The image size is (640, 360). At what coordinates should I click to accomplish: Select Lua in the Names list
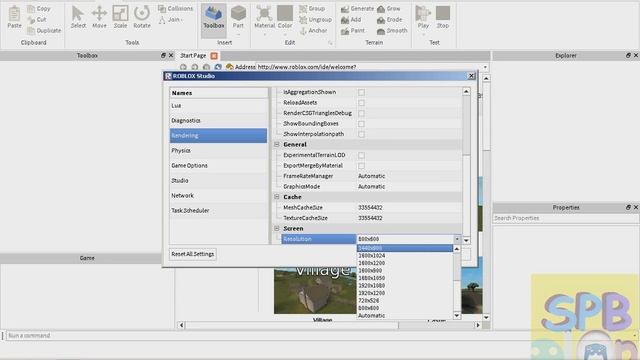point(218,106)
